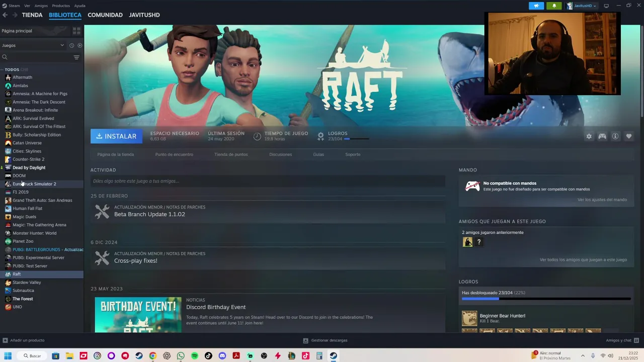
Task: Click activity comment input field
Action: tap(268, 181)
